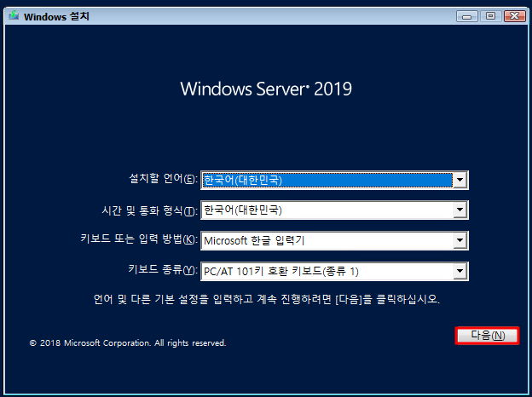Click the Windows setup icon in title bar
The height and width of the screenshot is (397, 532).
click(x=14, y=15)
